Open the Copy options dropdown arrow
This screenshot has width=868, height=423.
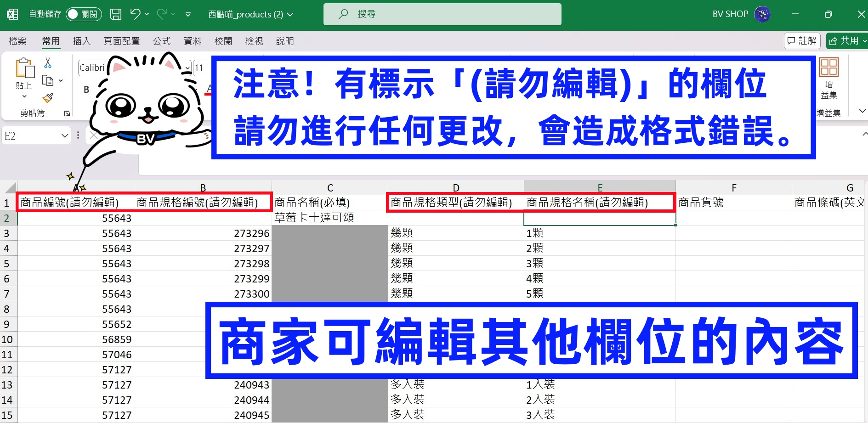61,80
